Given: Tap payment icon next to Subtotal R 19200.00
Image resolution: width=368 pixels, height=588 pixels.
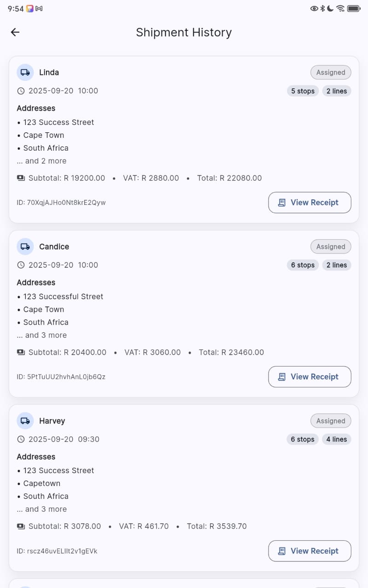Looking at the screenshot, I should point(21,178).
